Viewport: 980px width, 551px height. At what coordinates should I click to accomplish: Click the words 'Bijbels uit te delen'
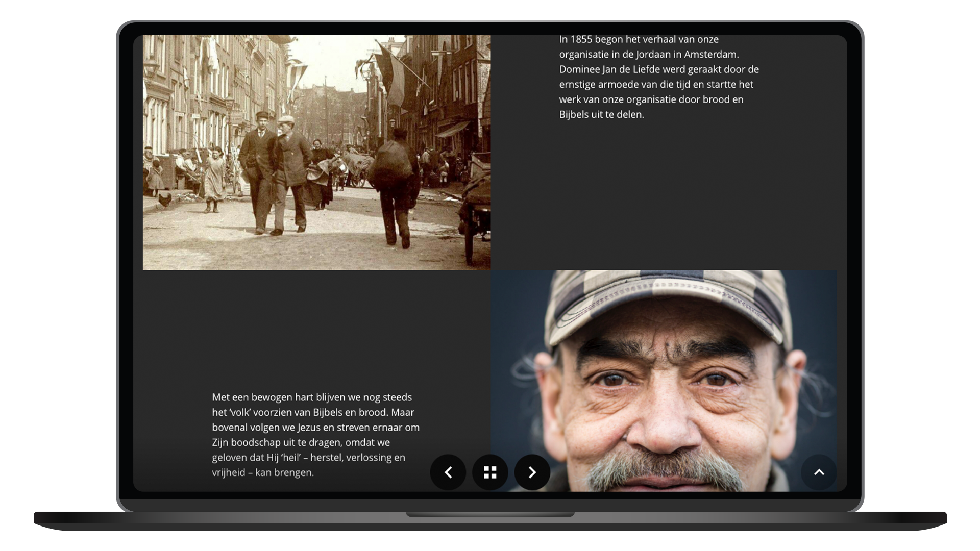coord(601,115)
